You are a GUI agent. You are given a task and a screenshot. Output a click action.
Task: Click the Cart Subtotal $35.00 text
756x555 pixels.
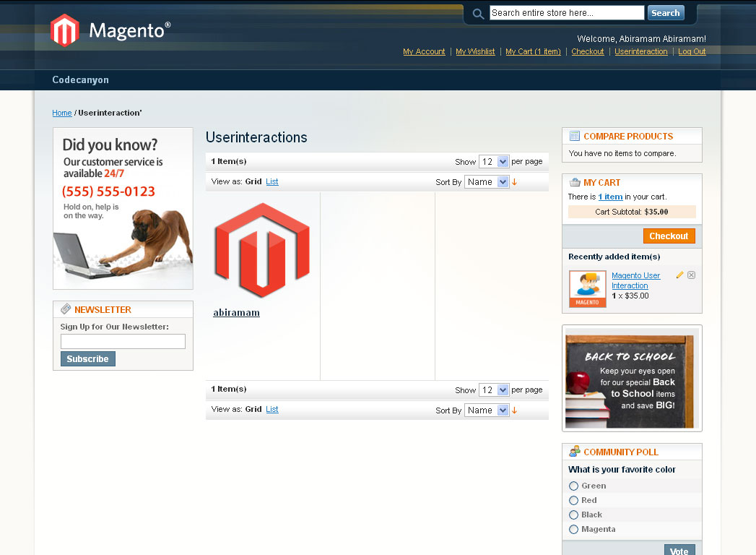[x=632, y=212]
